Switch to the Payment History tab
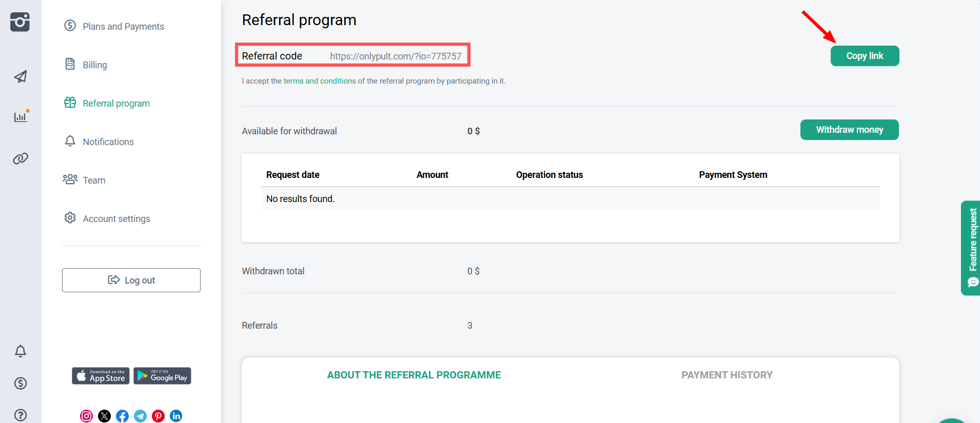This screenshot has height=423, width=980. tap(727, 375)
